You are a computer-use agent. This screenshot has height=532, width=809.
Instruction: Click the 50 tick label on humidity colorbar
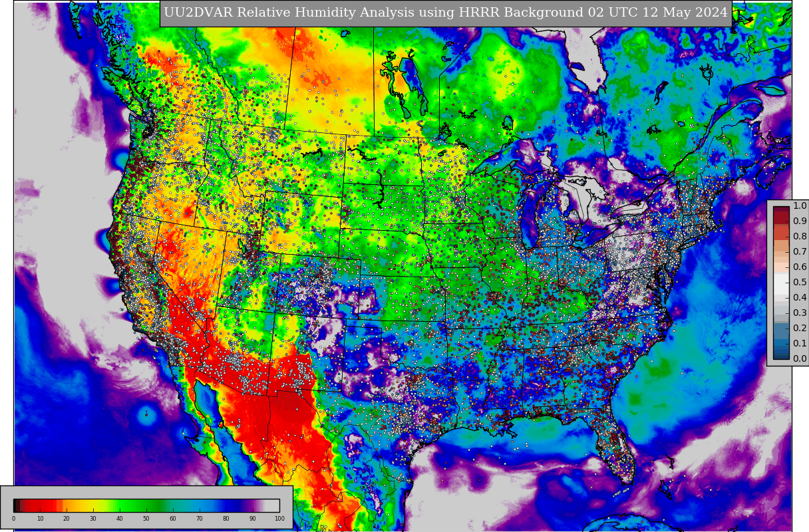click(x=146, y=519)
